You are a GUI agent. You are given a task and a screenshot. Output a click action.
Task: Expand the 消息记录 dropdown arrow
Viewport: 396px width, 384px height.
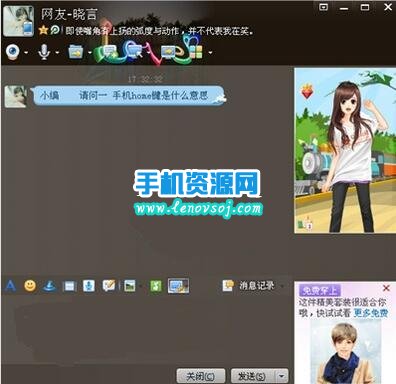pos(282,286)
